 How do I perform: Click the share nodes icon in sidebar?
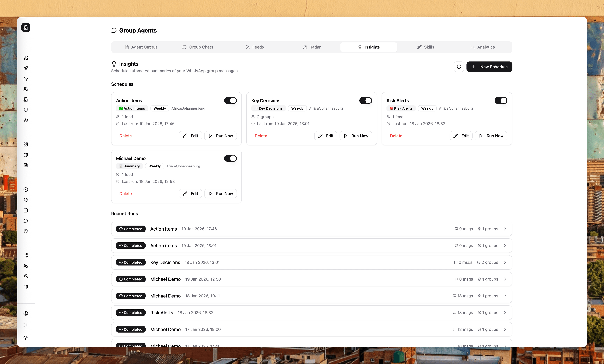(26, 255)
